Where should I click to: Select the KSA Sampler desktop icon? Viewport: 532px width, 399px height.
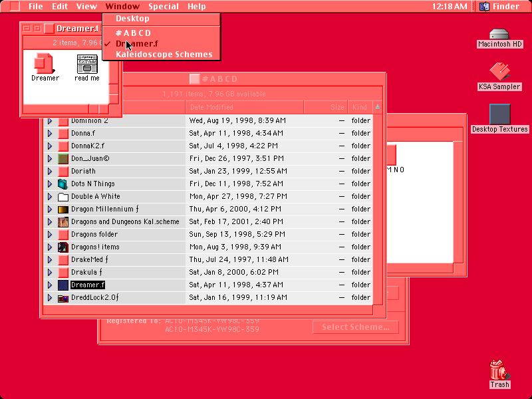pos(499,72)
